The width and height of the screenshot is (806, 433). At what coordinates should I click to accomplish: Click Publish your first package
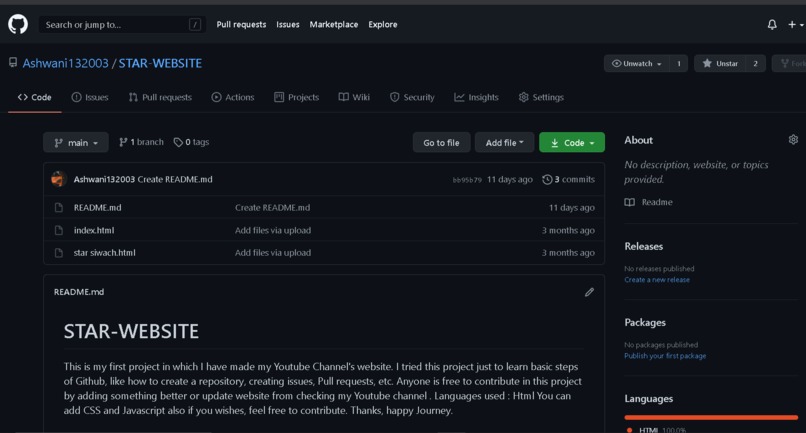pyautogui.click(x=665, y=356)
